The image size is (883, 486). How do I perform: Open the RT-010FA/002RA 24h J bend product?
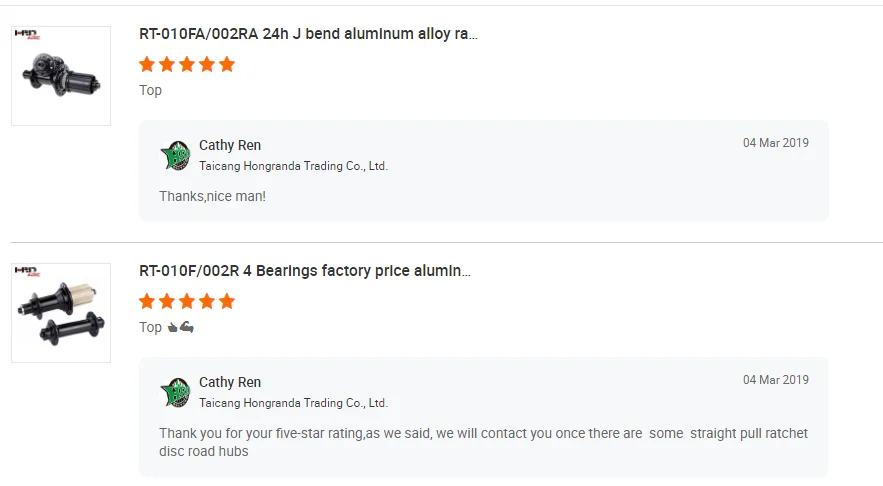point(308,34)
